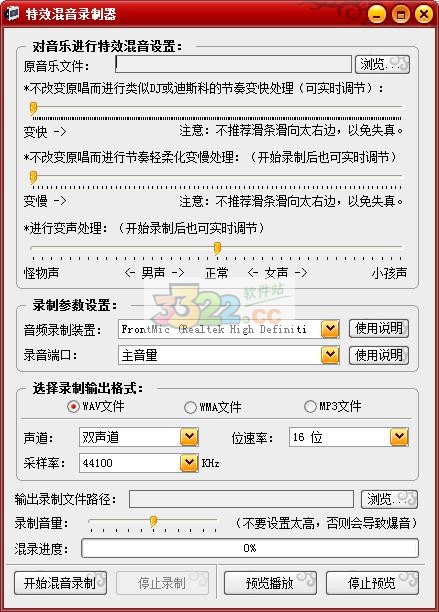This screenshot has width=439, height=612.
Task: Select WMA文件 output format
Action: [x=213, y=407]
